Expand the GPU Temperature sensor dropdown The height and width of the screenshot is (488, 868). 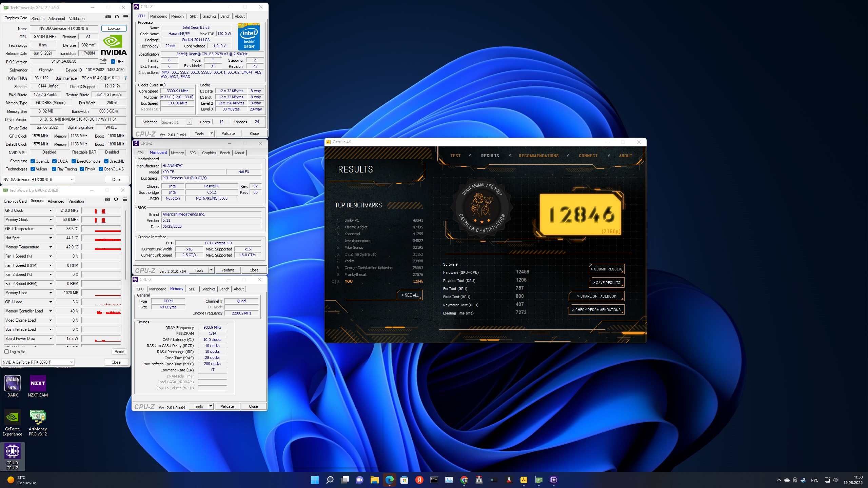(x=51, y=229)
